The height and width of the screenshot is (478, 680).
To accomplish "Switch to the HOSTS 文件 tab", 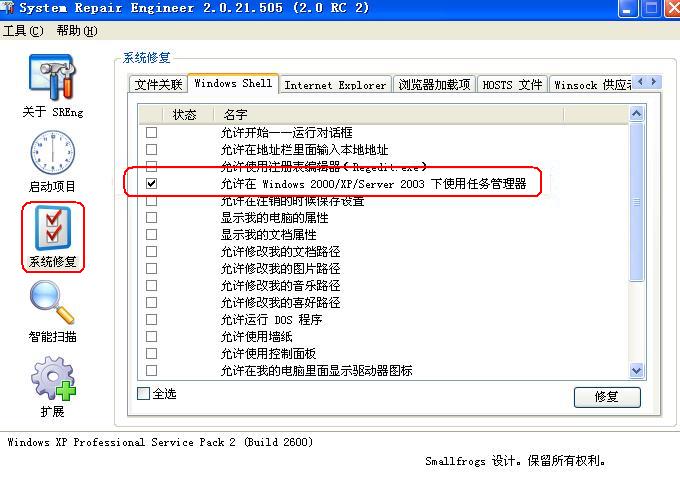I will [512, 85].
